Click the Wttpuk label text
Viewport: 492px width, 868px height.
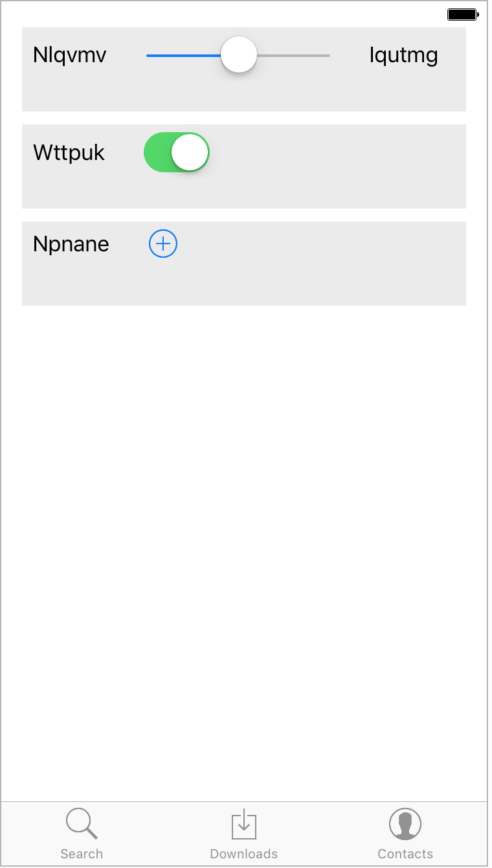coord(69,154)
